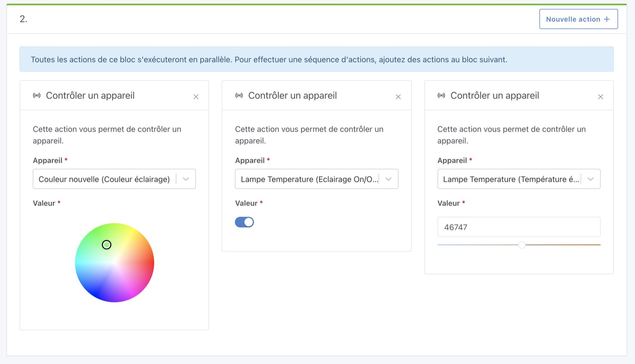The width and height of the screenshot is (635, 364).
Task: Open the Température éclairage device dropdown
Action: click(591, 179)
